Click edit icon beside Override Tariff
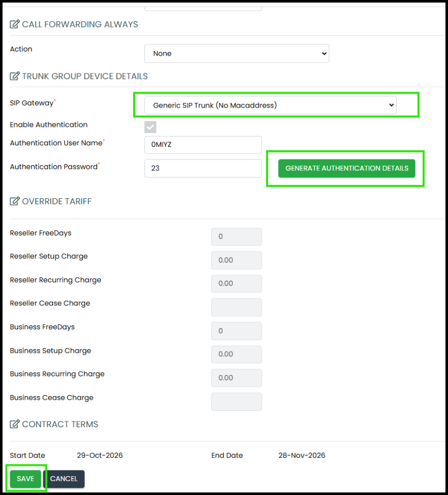Screen dimensions: 448x495 (14, 201)
